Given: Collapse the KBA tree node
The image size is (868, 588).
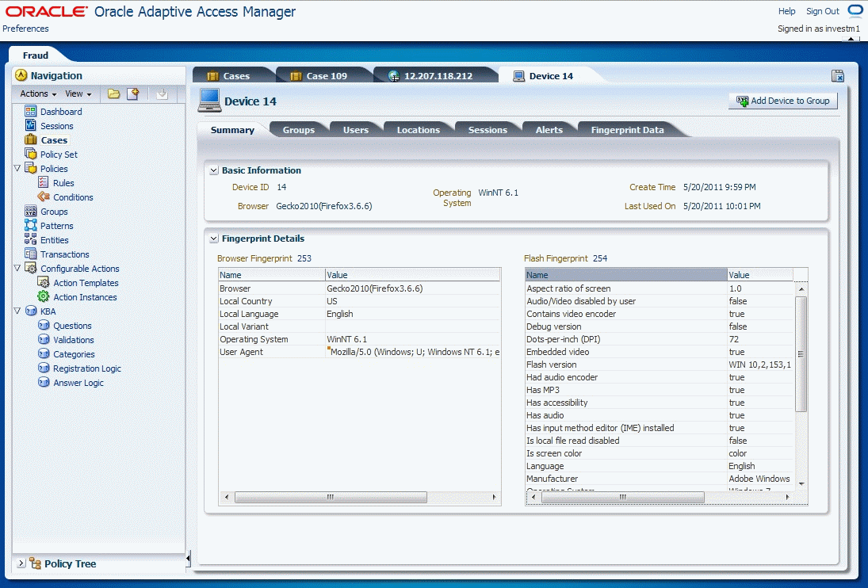Looking at the screenshot, I should pyautogui.click(x=17, y=311).
